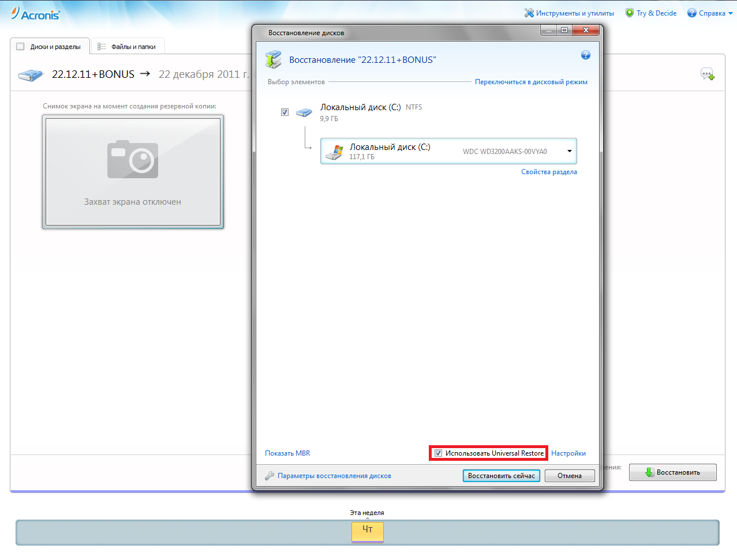Viewport: 737px width, 560px height.
Task: Click the Windows drive icon in the target partition box
Action: click(x=334, y=152)
